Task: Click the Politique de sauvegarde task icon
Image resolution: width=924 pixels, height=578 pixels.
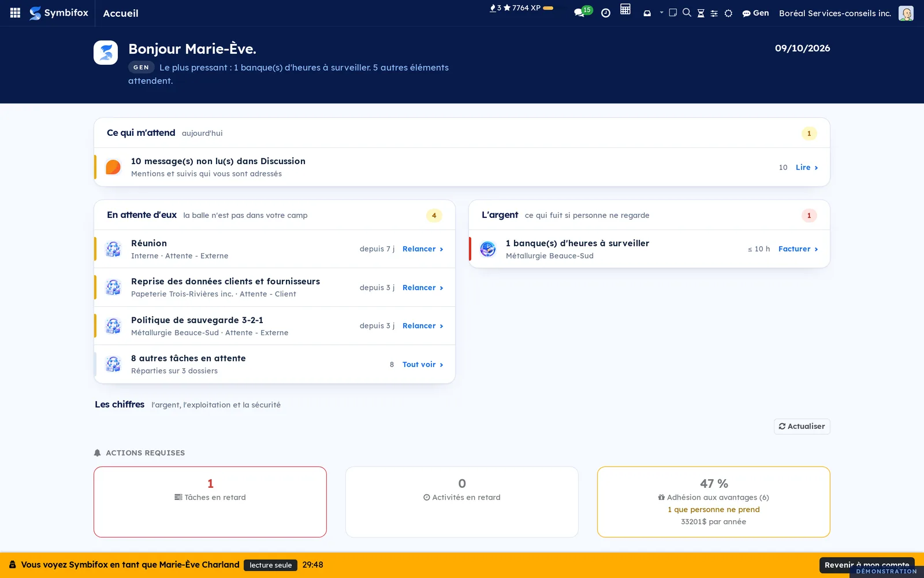Action: [x=113, y=326]
